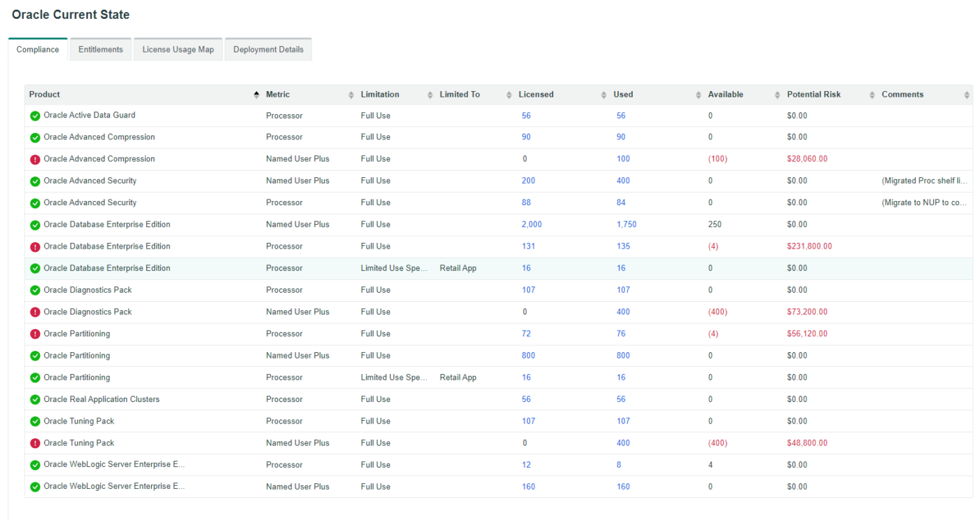Open the 2,000 Licensed value link
980x521 pixels.
(x=531, y=225)
